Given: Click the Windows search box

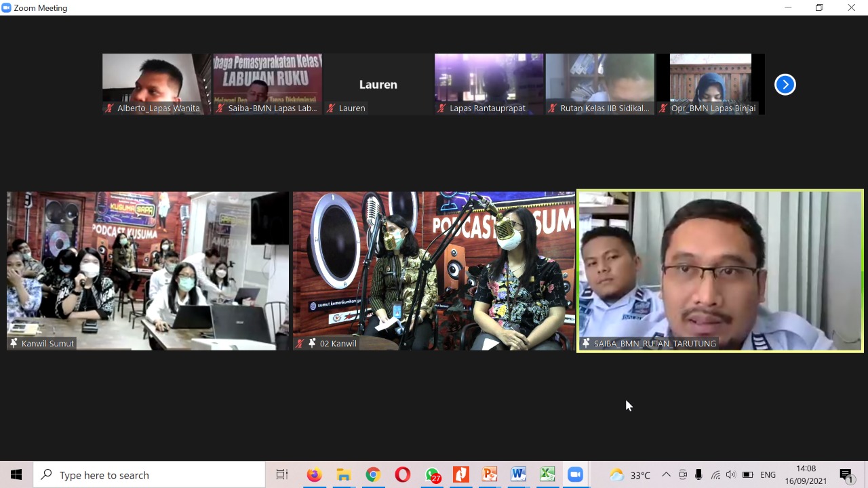Looking at the screenshot, I should [149, 474].
